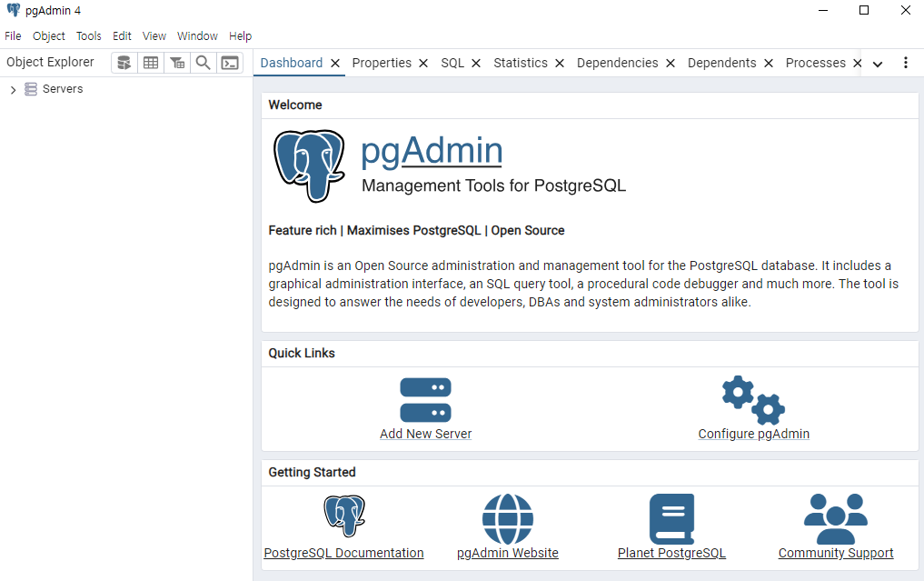Viewport: 924px width, 581px height.
Task: Close the Properties tab
Action: click(423, 63)
